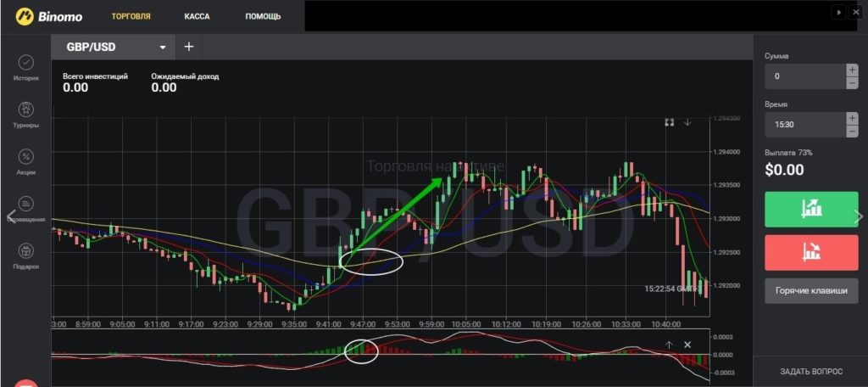Image resolution: width=868 pixels, height=387 pixels.
Task: Open Акции promotions in the sidebar
Action: point(26,162)
